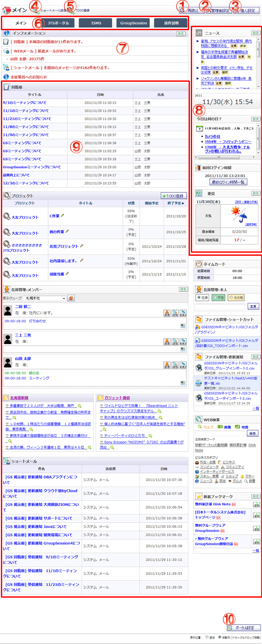Open the ISMS tab
262x644 pixels.
click(x=95, y=23)
